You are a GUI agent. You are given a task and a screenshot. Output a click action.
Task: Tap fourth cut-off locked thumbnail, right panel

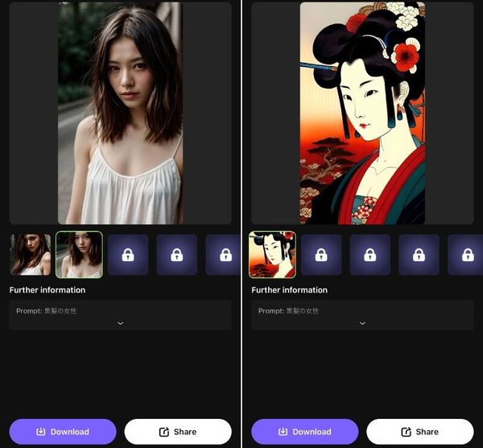click(x=465, y=255)
